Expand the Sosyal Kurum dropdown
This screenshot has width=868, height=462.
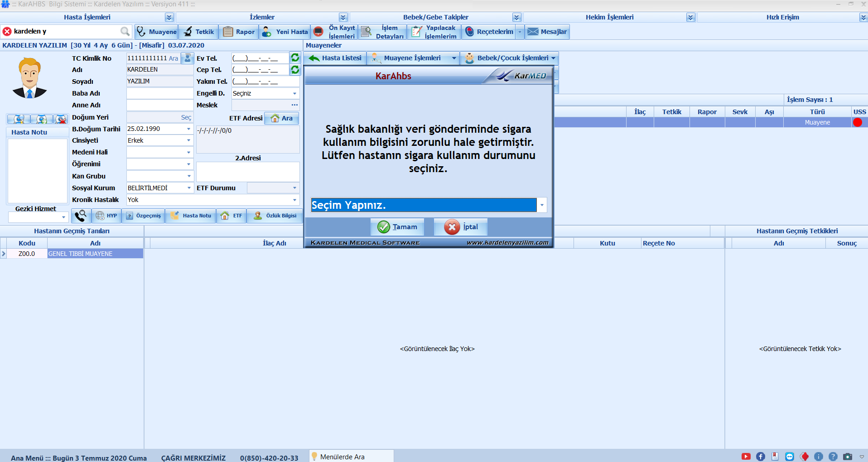(x=188, y=188)
